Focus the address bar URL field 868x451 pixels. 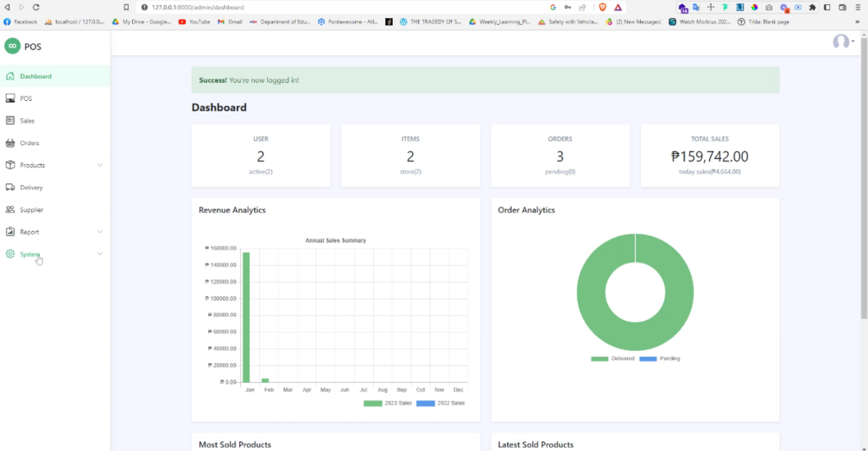tap(343, 7)
